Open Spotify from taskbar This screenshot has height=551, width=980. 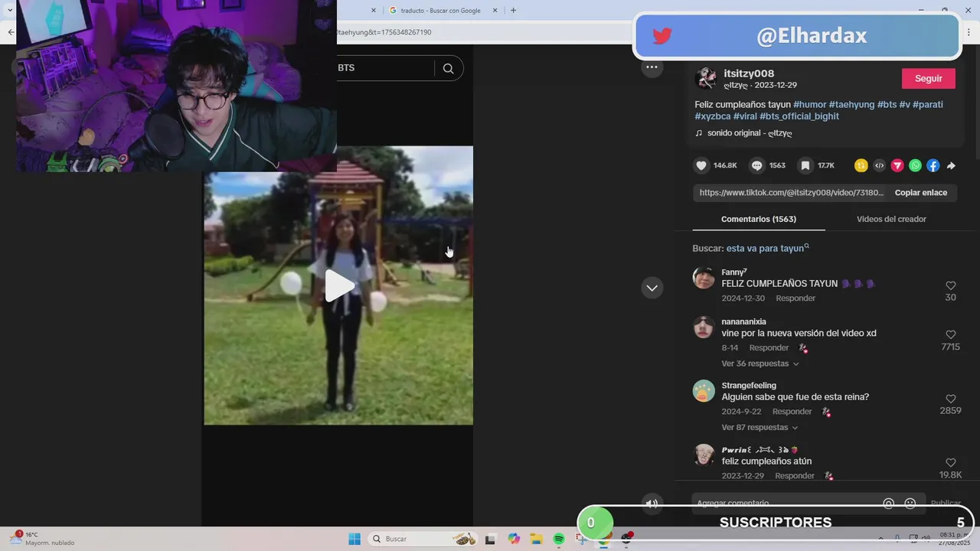pyautogui.click(x=559, y=539)
